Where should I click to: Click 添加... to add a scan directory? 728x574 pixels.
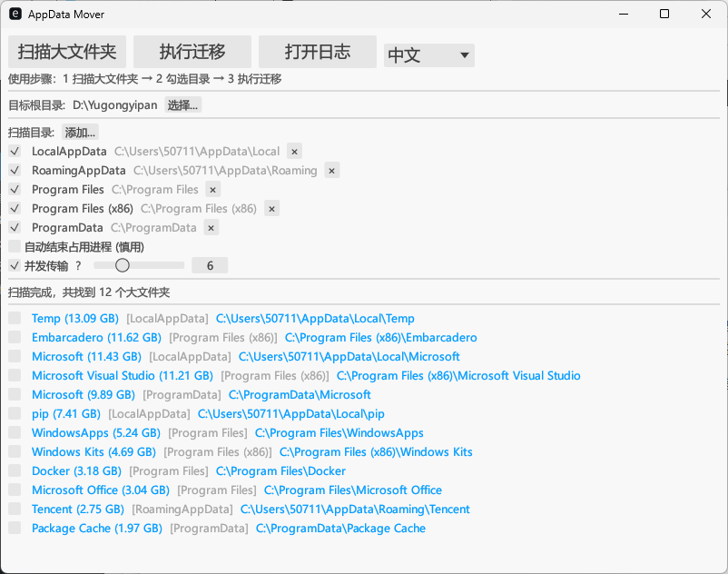click(x=81, y=132)
